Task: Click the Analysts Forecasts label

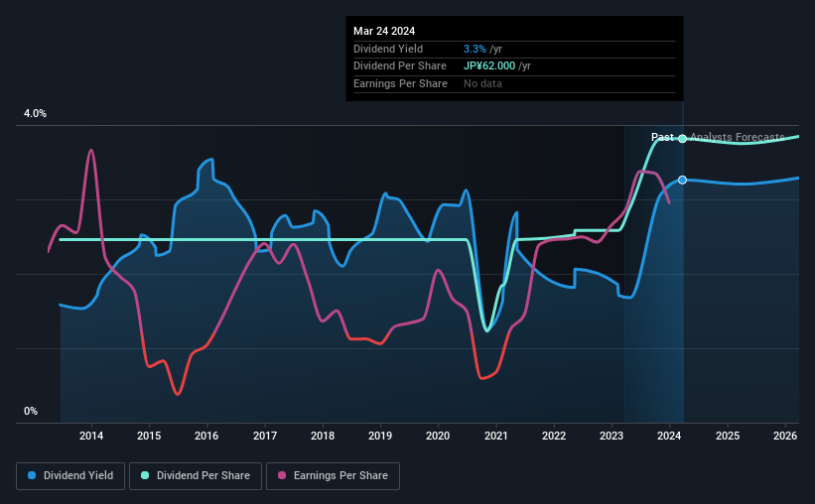Action: click(737, 137)
